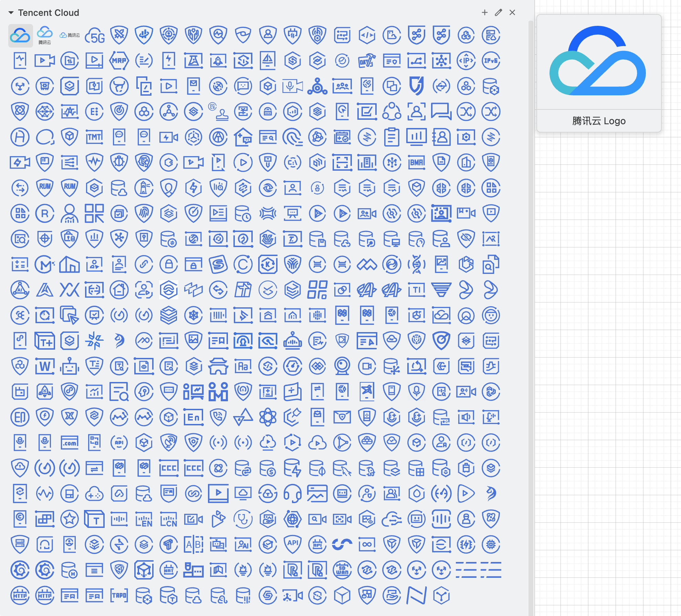Select the plain 3D cube outline icon

click(342, 595)
